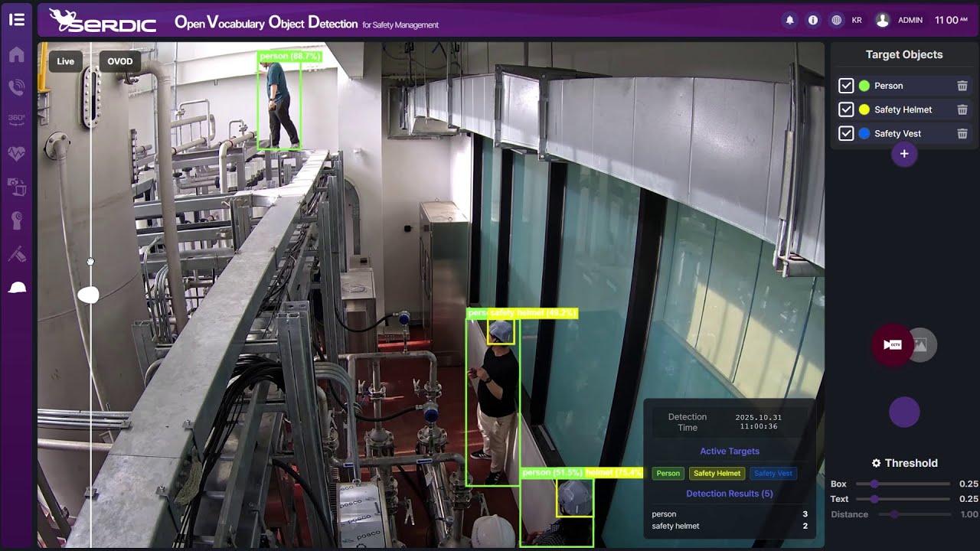
Task: Click the green Person color dot
Action: (x=864, y=86)
